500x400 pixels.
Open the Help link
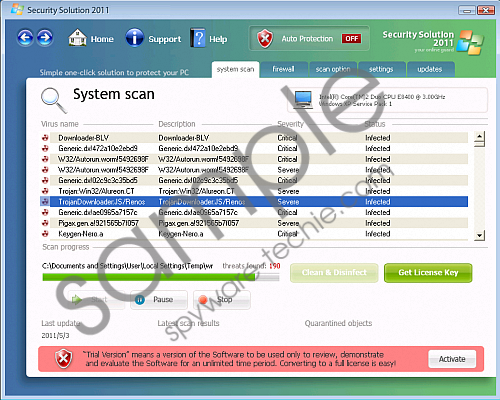point(218,39)
